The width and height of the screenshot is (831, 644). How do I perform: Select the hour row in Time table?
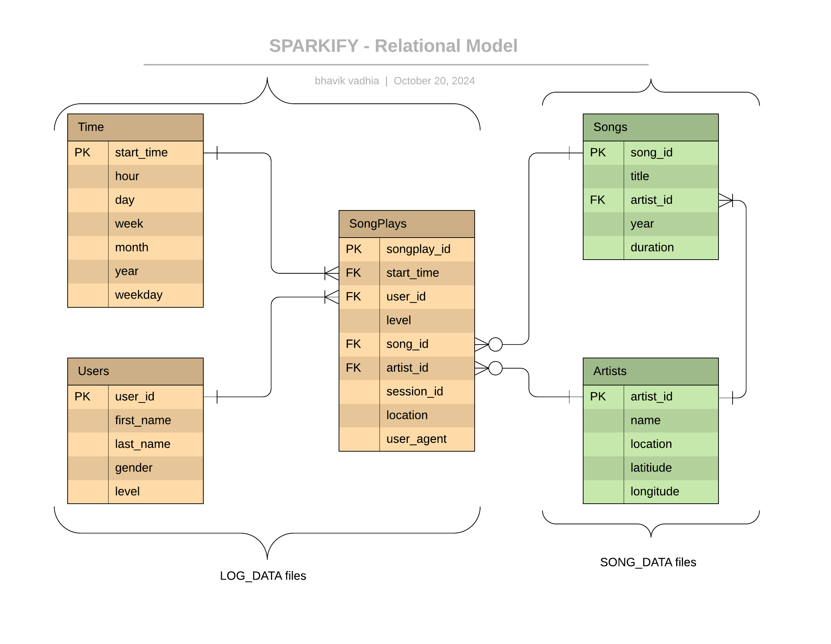(135, 176)
